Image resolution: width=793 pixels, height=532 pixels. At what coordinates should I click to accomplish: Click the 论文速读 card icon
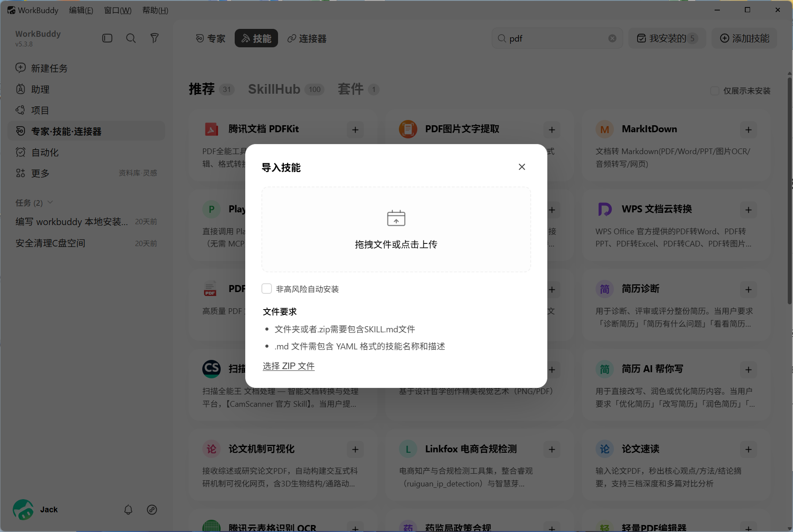click(605, 449)
